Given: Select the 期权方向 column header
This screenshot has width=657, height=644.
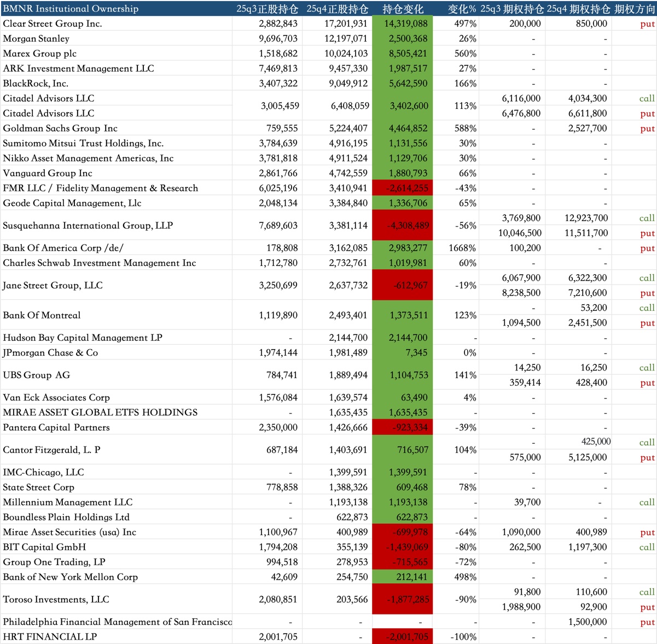Looking at the screenshot, I should [634, 9].
